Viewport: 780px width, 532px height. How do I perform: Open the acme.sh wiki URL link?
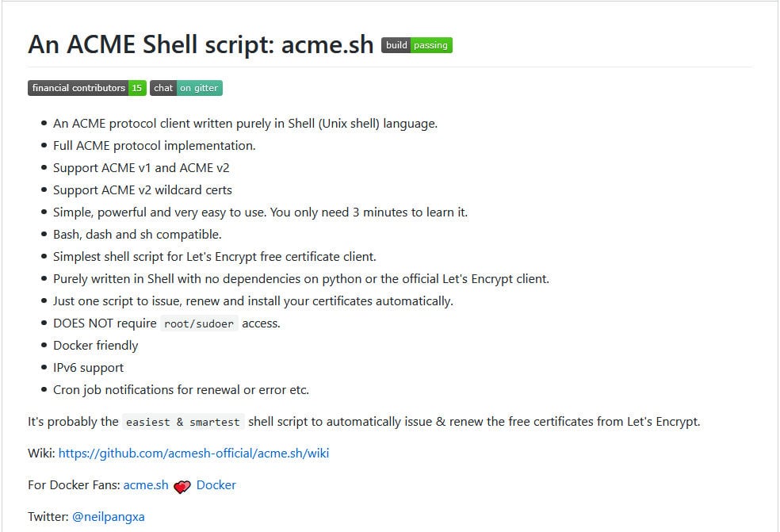[x=193, y=454]
